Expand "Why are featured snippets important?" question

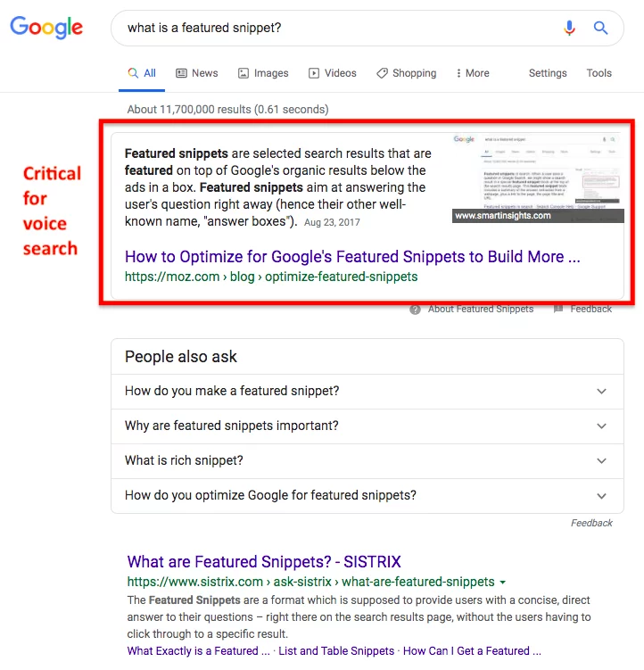(601, 426)
